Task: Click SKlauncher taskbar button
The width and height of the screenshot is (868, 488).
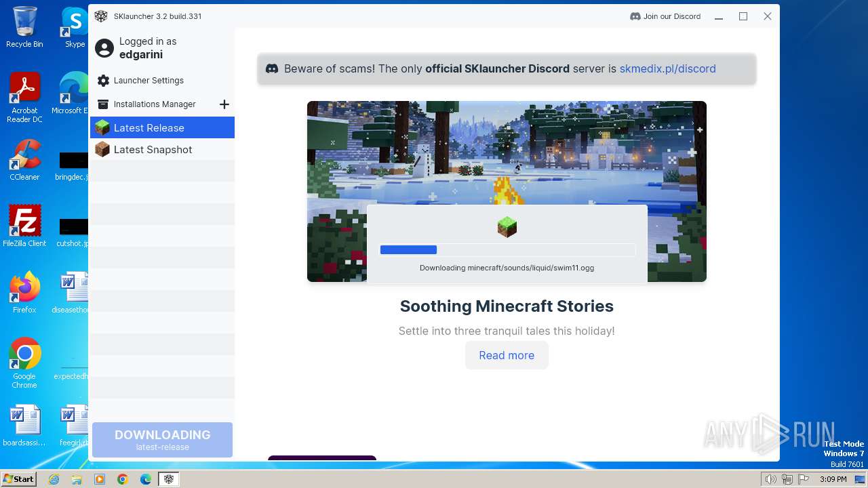Action: [x=168, y=479]
